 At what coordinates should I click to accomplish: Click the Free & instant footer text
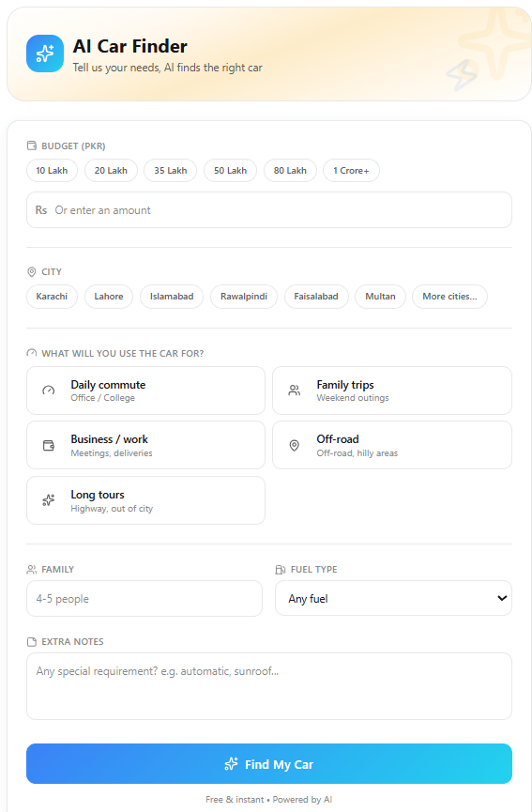pyautogui.click(x=269, y=799)
